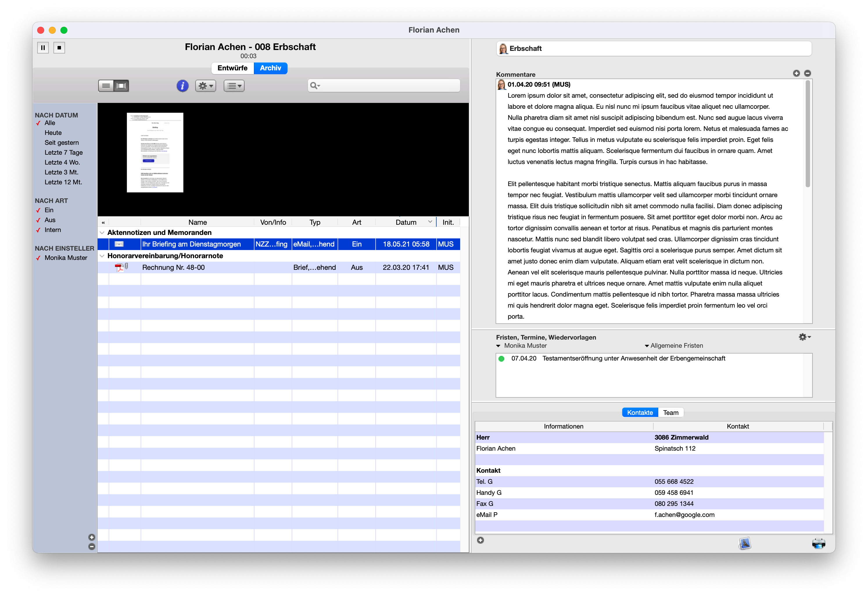Toggle the Ein type filter

click(49, 210)
